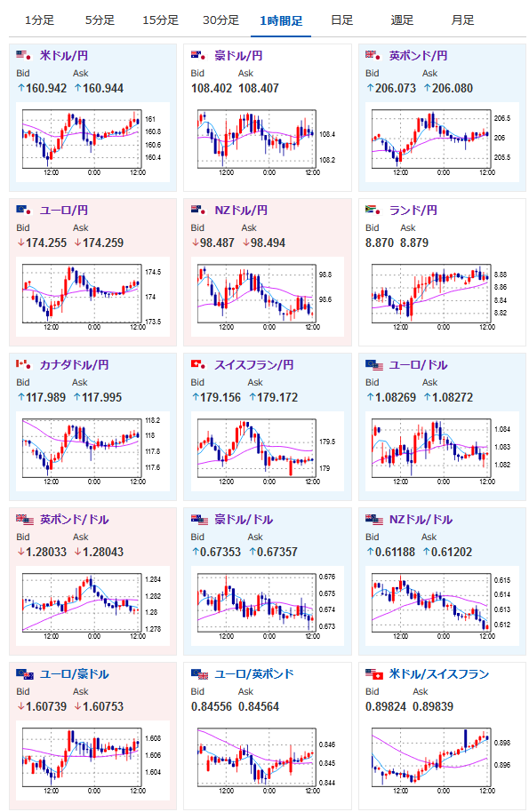Switch to the 1分足 tab
The width and height of the screenshot is (529, 812).
tap(39, 20)
